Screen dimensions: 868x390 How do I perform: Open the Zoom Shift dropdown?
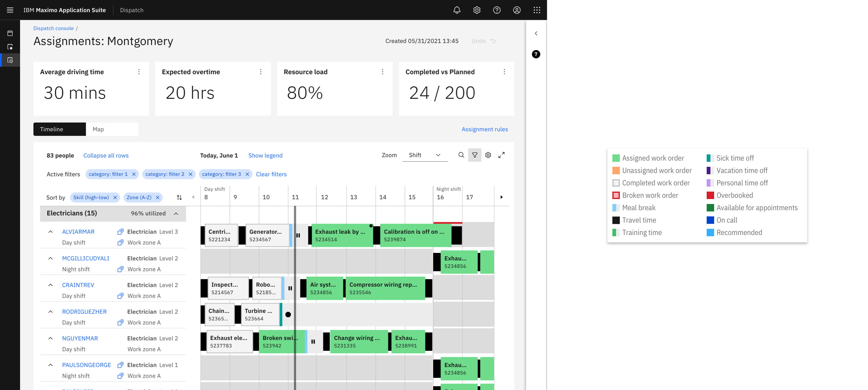[x=425, y=155]
